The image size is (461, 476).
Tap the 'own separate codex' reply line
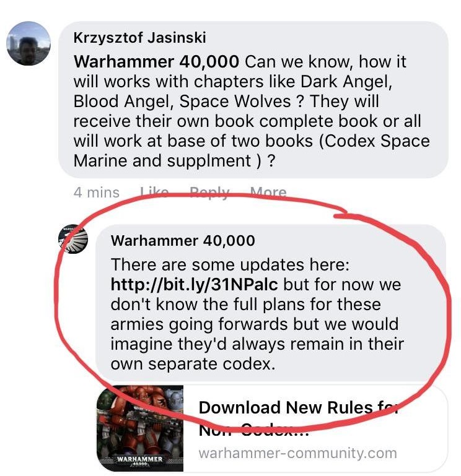[193, 364]
